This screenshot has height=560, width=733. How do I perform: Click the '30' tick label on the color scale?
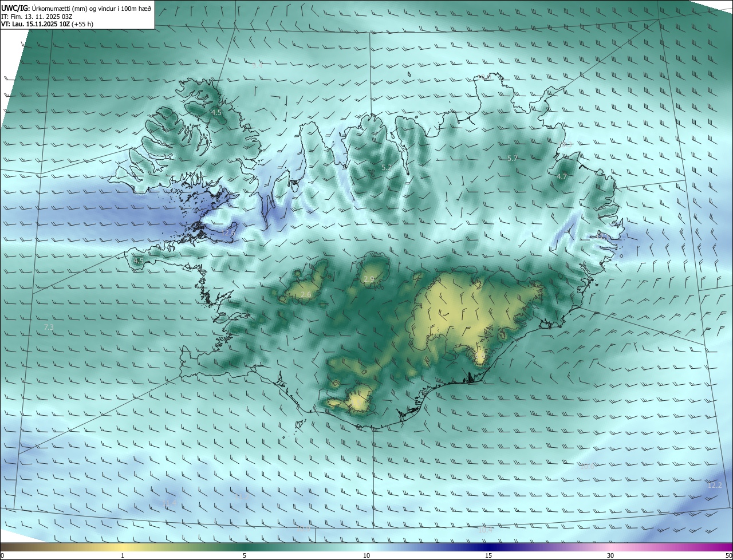pyautogui.click(x=610, y=555)
